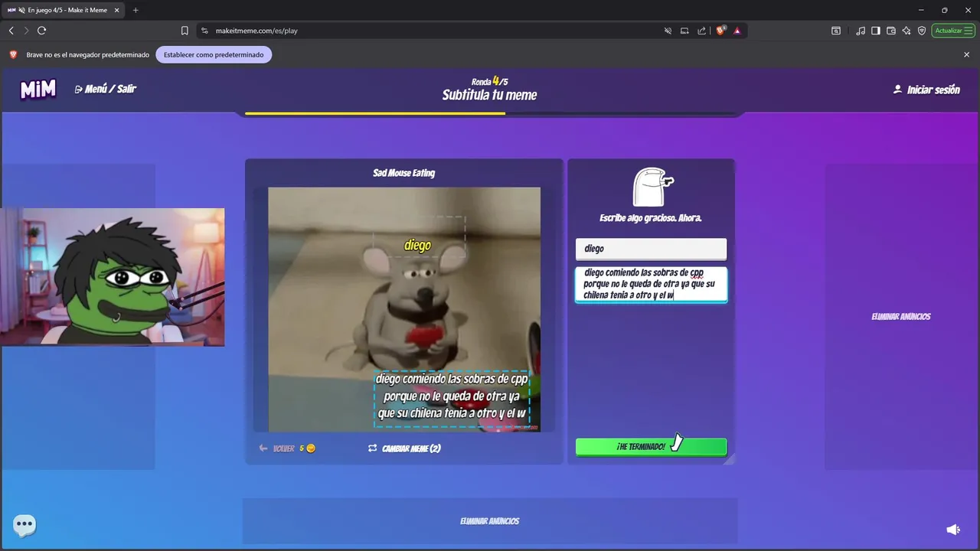Viewport: 980px width, 551px height.
Task: Open Brave VPN shield icon
Action: [x=922, y=31]
